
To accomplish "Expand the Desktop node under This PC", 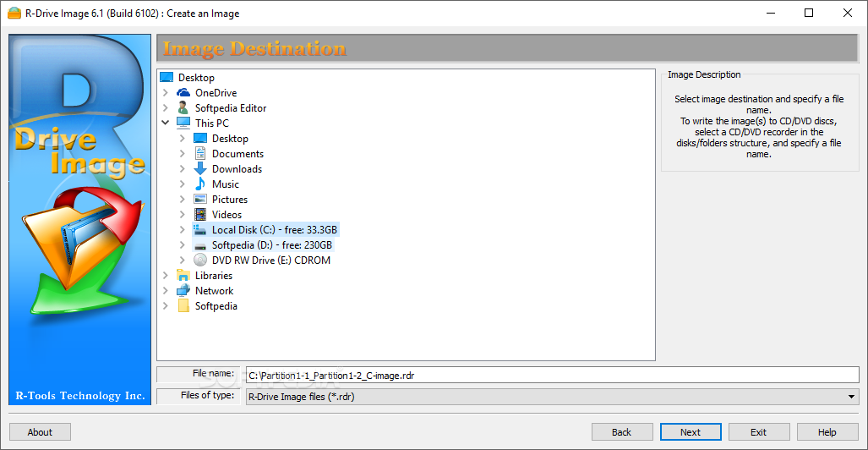I will (x=183, y=139).
